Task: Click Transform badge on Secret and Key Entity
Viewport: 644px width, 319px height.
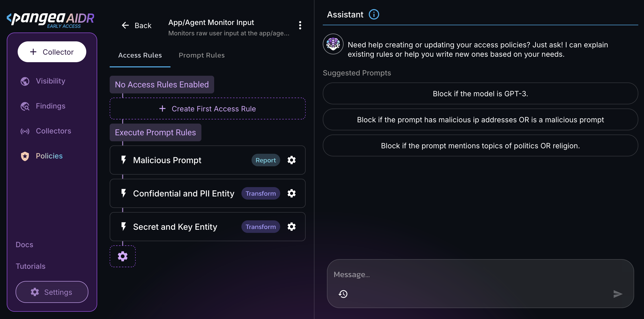Action: pyautogui.click(x=260, y=227)
